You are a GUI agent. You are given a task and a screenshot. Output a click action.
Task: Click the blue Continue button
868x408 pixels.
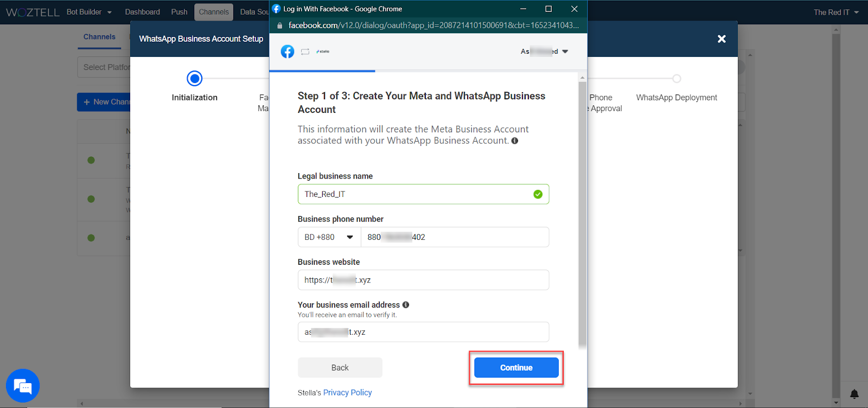(516, 368)
